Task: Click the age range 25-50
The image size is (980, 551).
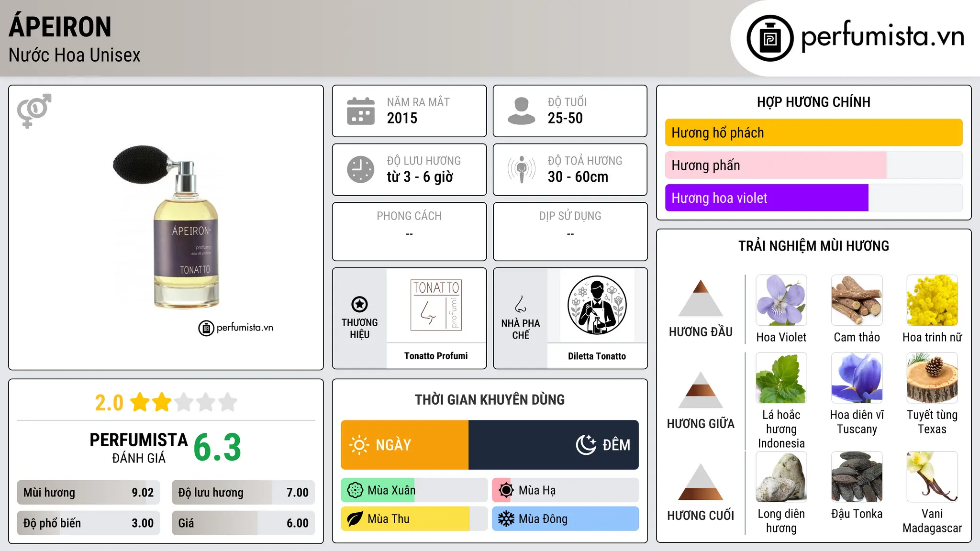Action: pyautogui.click(x=565, y=118)
